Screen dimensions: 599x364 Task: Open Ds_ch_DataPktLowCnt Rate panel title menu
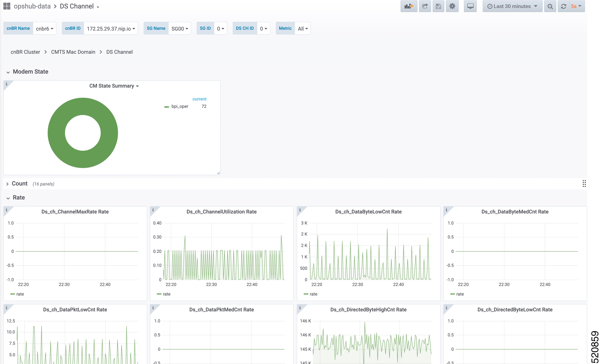[x=75, y=310]
